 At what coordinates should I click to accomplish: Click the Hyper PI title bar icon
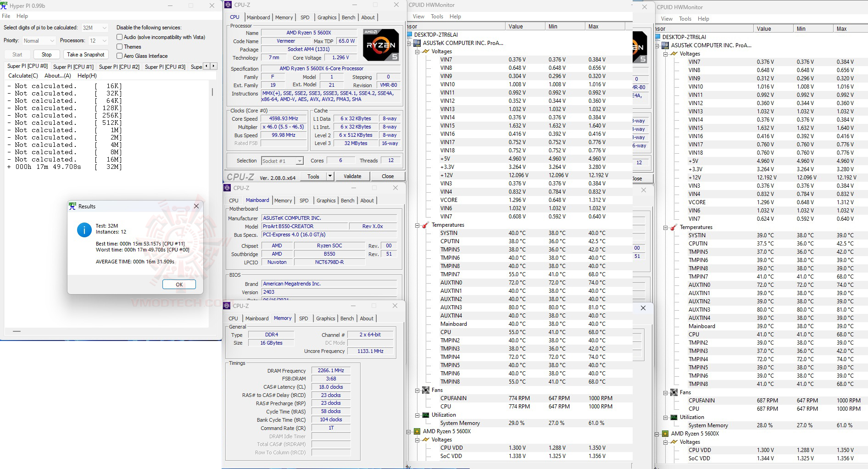click(x=4, y=6)
